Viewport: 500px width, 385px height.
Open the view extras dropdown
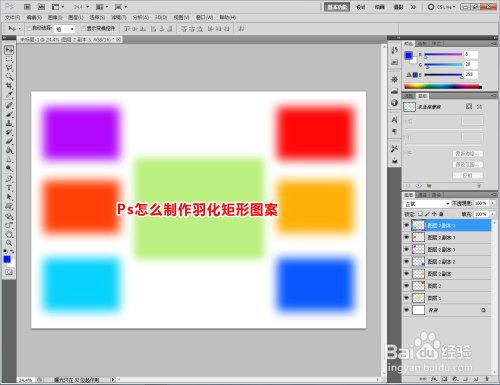click(58, 7)
